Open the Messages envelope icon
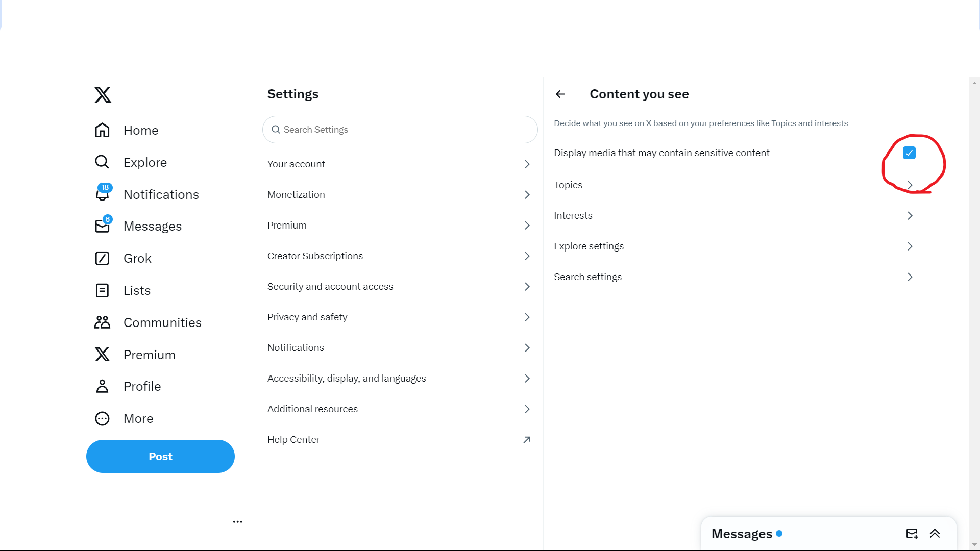 [x=103, y=226]
